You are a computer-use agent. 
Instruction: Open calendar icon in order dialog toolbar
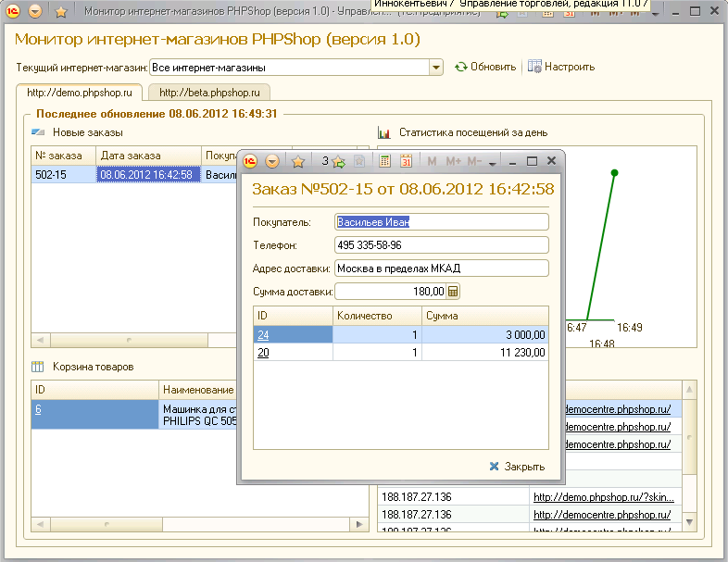pyautogui.click(x=407, y=161)
